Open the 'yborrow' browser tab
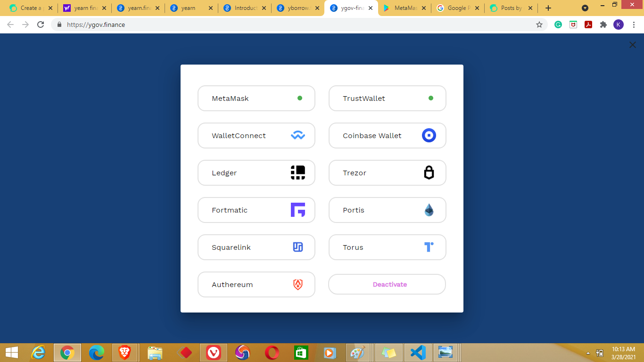This screenshot has width=644, height=362. coord(298,8)
